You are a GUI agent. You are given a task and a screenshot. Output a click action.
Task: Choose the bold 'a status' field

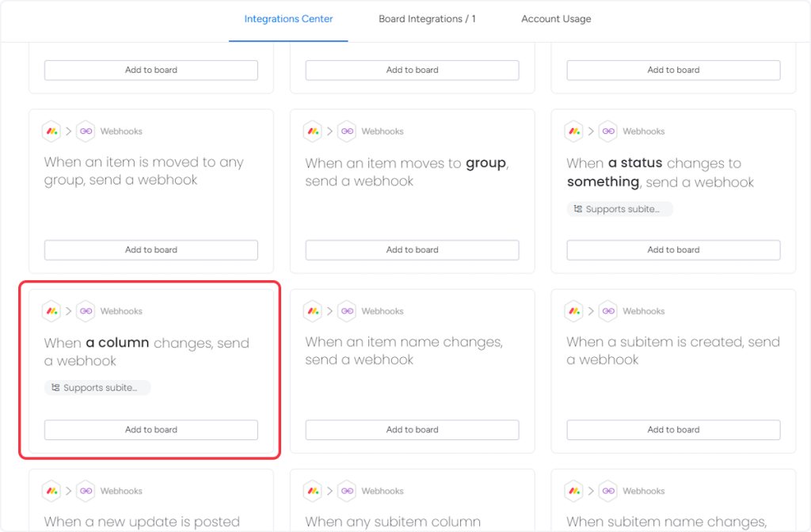[x=635, y=163]
